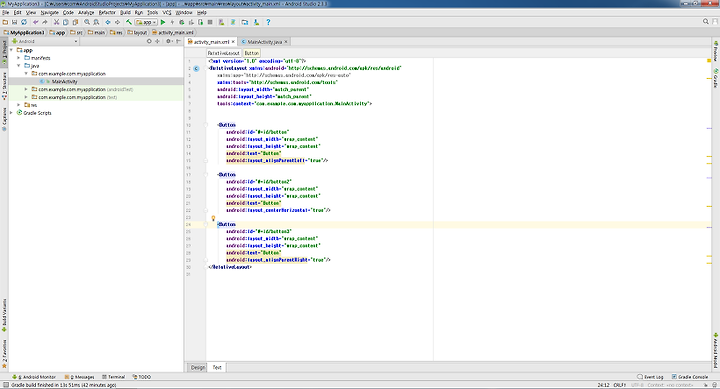The width and height of the screenshot is (720, 389).
Task: Click the Synchronize toolbar icon
Action: [24, 22]
